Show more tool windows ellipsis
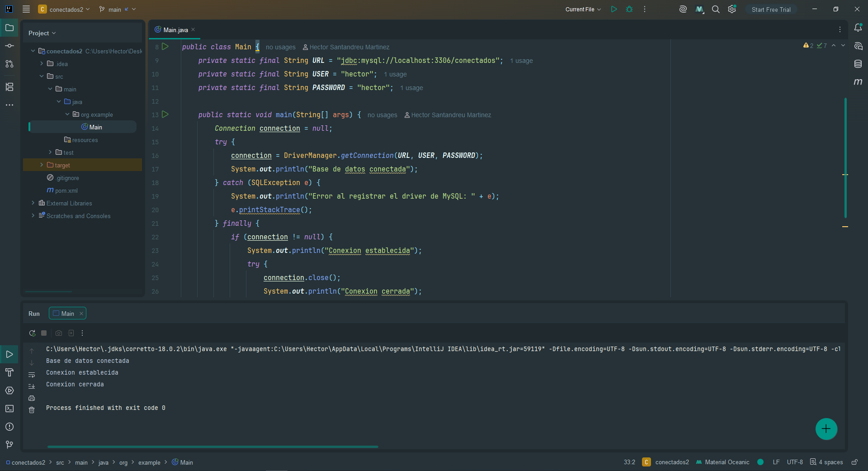The image size is (868, 471). point(9,105)
